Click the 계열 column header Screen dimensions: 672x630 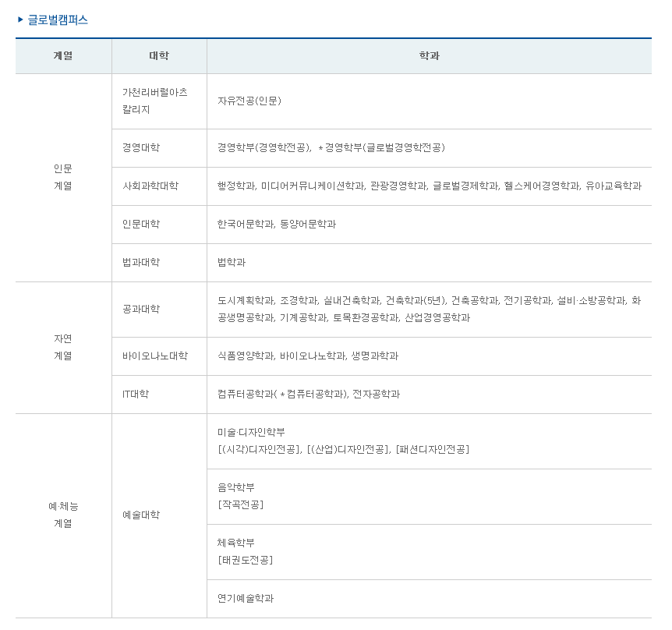click(x=63, y=56)
